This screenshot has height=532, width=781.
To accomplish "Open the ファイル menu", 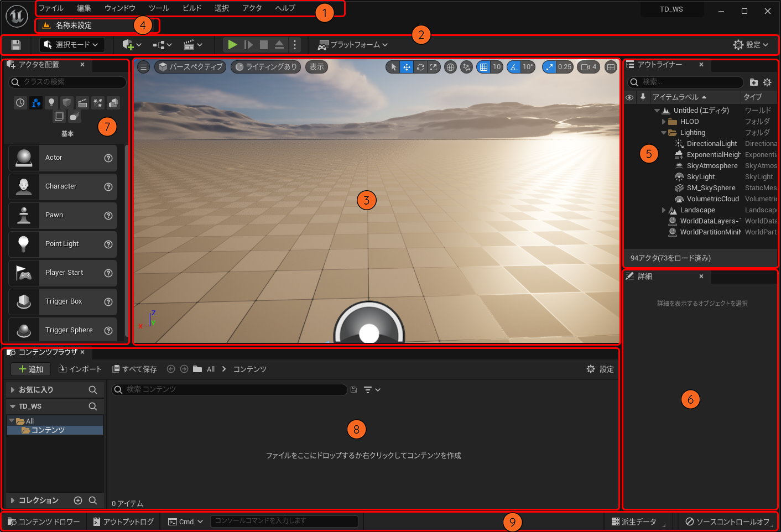I will tap(51, 8).
